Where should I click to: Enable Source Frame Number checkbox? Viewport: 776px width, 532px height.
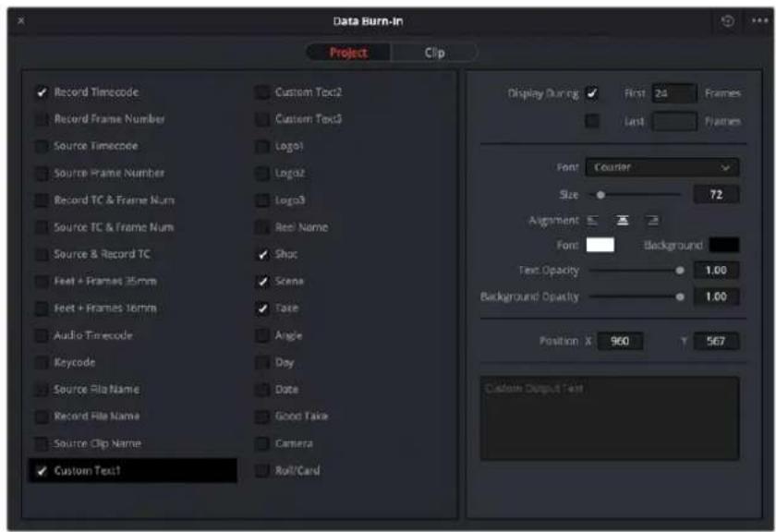(x=42, y=174)
